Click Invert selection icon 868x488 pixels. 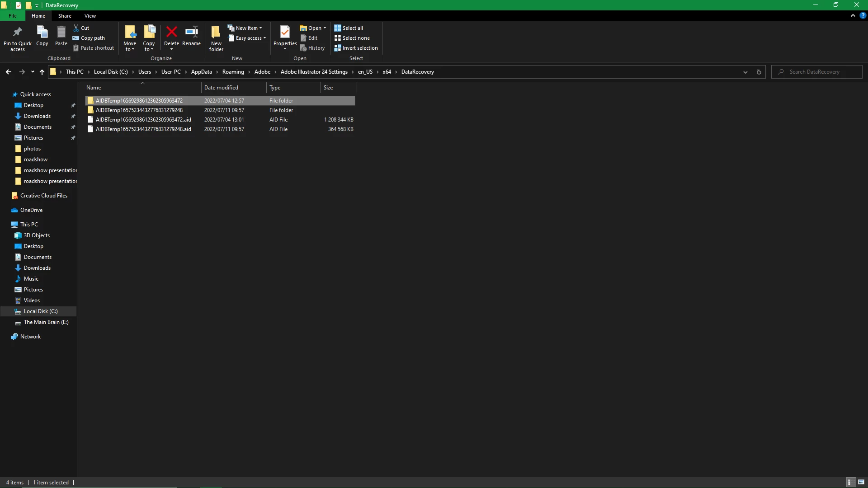338,48
